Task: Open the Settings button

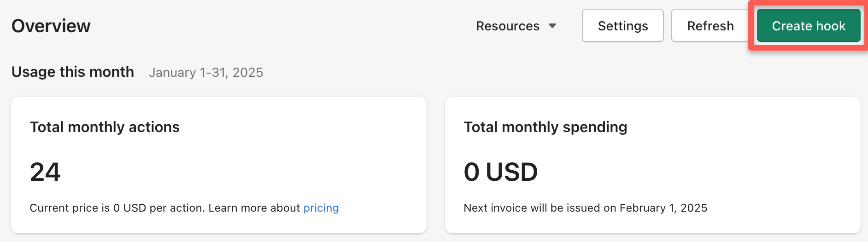Action: 623,26
